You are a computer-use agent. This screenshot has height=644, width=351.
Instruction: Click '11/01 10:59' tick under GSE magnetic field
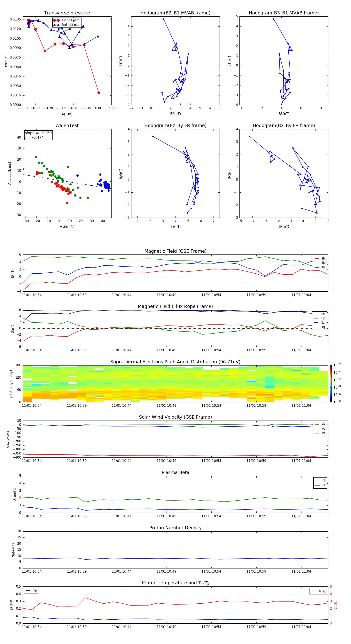click(256, 295)
